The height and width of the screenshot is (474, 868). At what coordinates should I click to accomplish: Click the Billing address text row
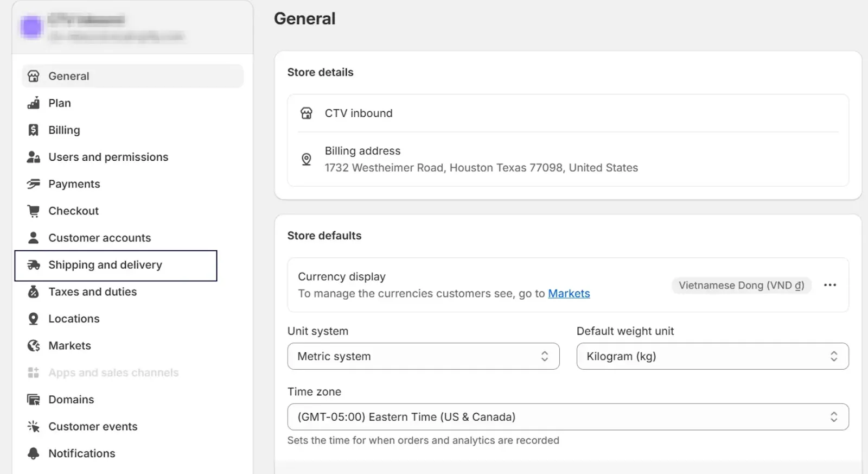[568, 159]
